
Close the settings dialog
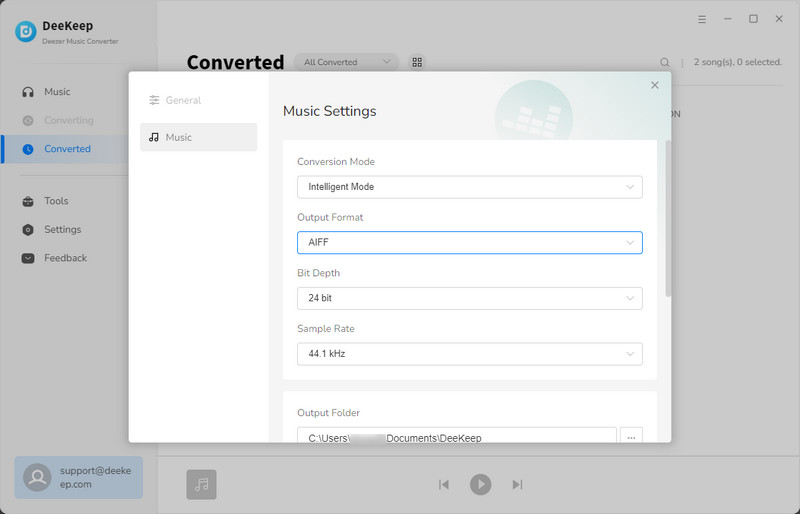pos(655,85)
